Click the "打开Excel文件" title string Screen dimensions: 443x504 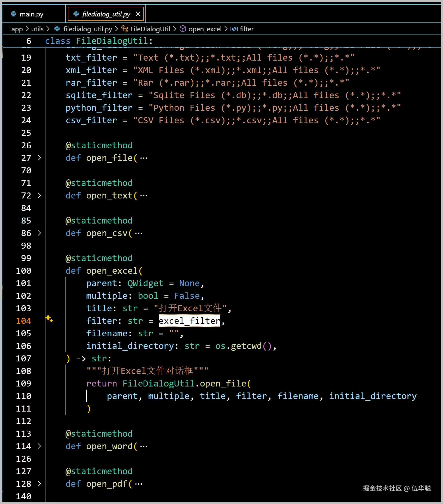(190, 308)
